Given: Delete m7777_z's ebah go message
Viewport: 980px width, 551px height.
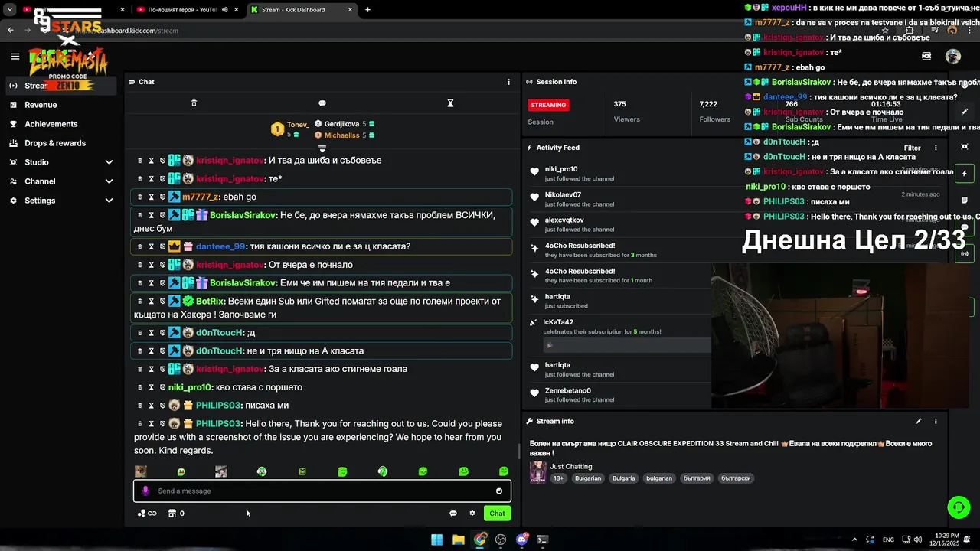Looking at the screenshot, I should pos(139,197).
